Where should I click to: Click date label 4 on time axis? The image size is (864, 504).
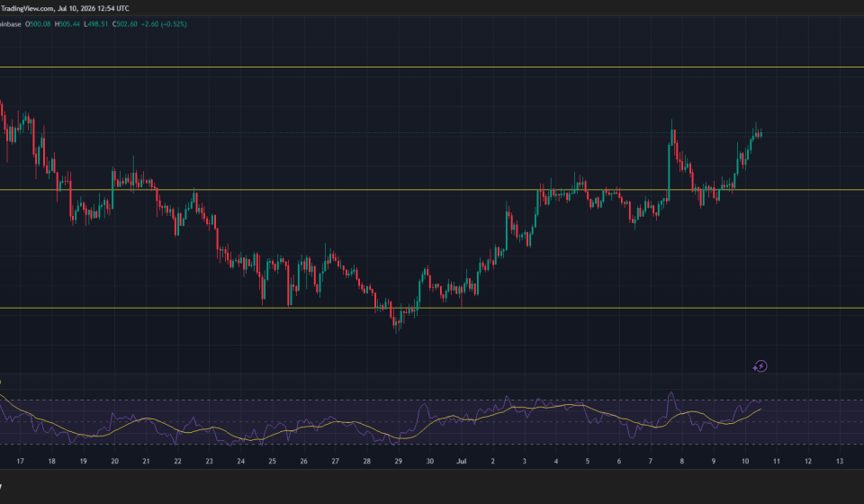coord(556,462)
